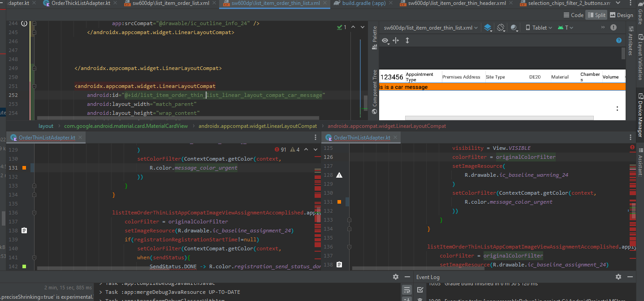
Task: Toggle soft-wrap in the Event Log
Action: (407, 289)
